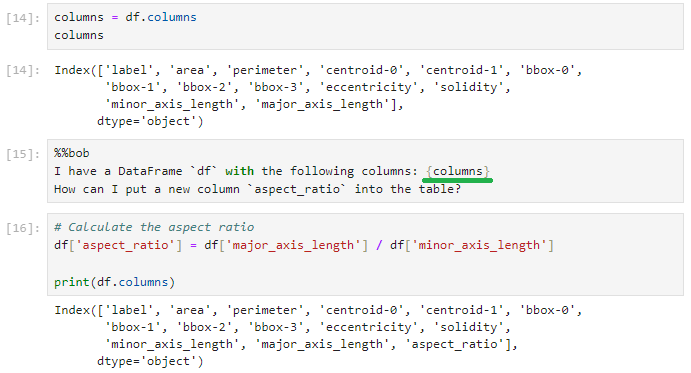Click the '[14]:' output prompt label

(23, 71)
